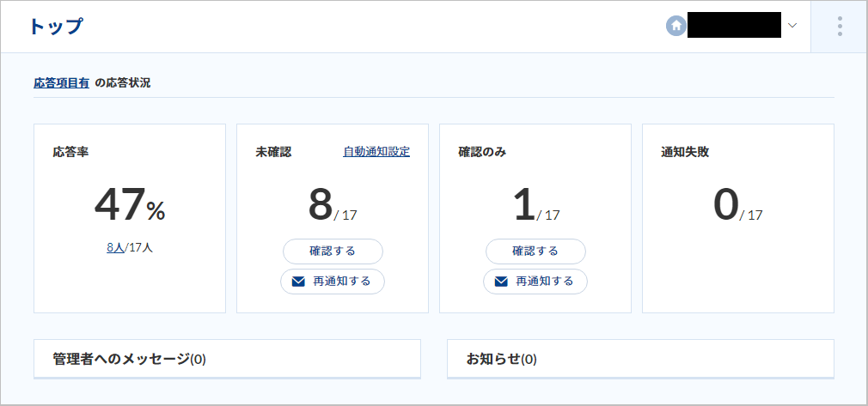868x406 pixels.
Task: Open 管理者へのメッセージ(0) panel
Action: (227, 359)
